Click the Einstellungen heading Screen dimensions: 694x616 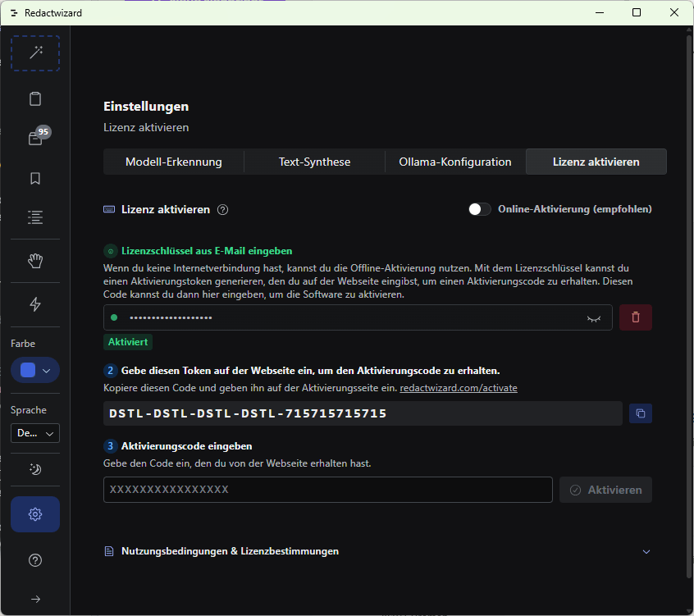tap(146, 107)
